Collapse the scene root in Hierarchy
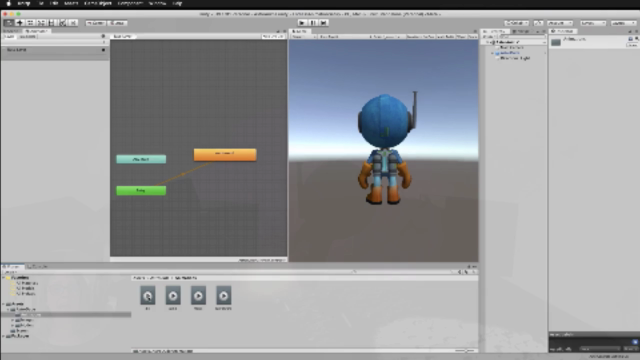The height and width of the screenshot is (360, 640). coord(488,42)
